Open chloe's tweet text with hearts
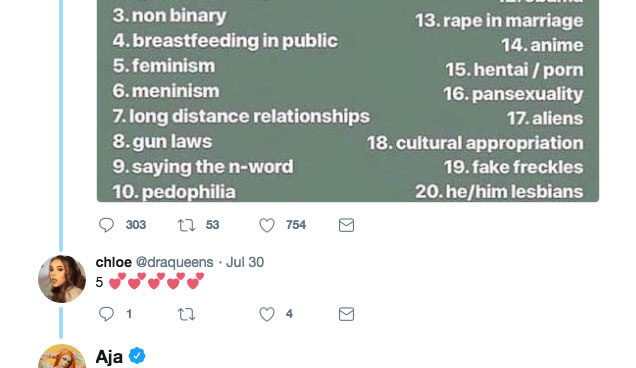 150,281
